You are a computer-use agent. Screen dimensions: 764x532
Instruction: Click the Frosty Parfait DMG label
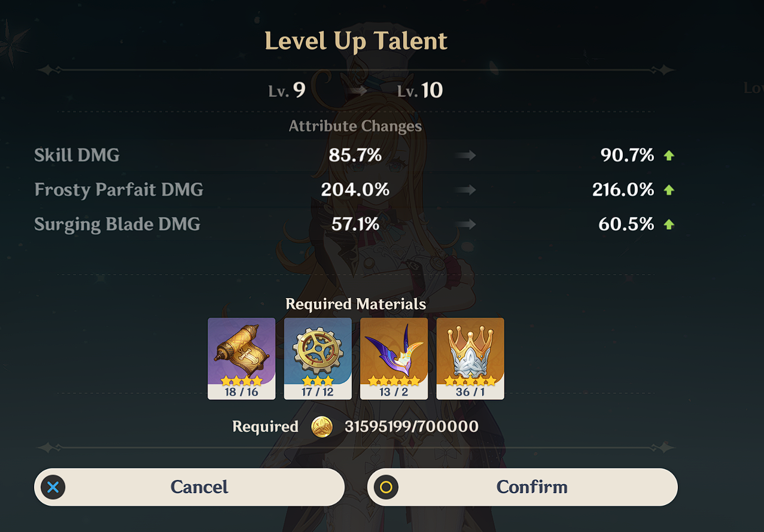click(118, 190)
